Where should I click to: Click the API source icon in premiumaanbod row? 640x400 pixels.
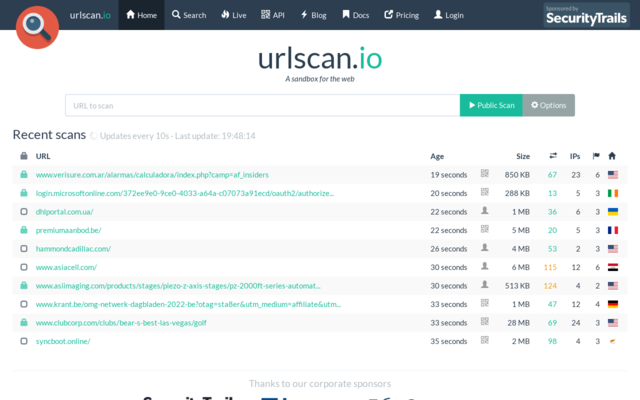[x=484, y=229]
